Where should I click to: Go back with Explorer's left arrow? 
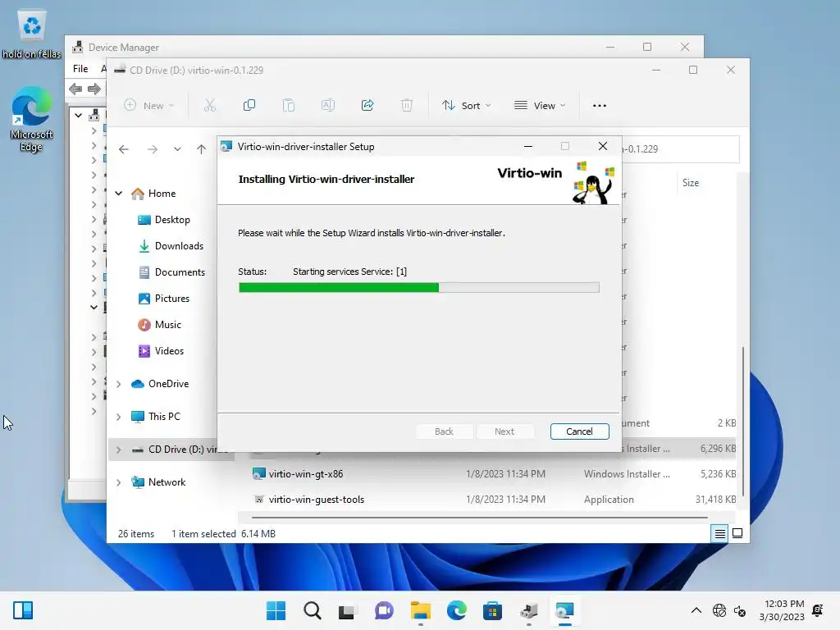click(x=124, y=149)
